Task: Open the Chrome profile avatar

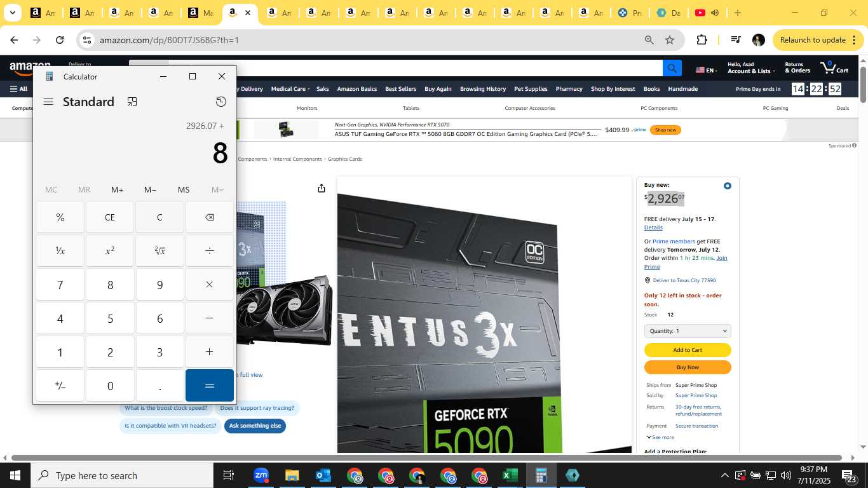Action: point(758,40)
